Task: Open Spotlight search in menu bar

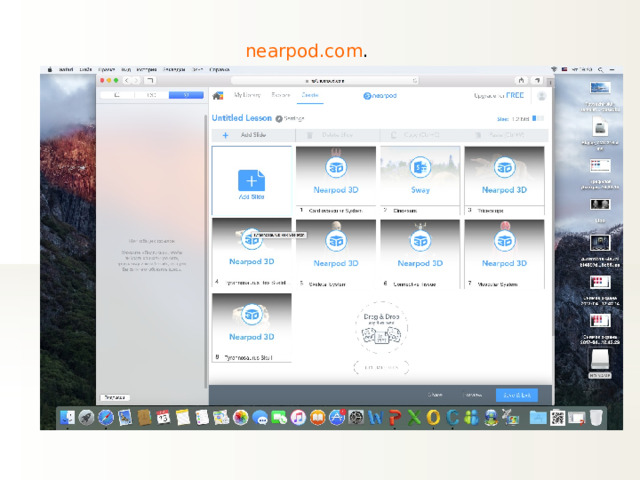Action: (600, 69)
